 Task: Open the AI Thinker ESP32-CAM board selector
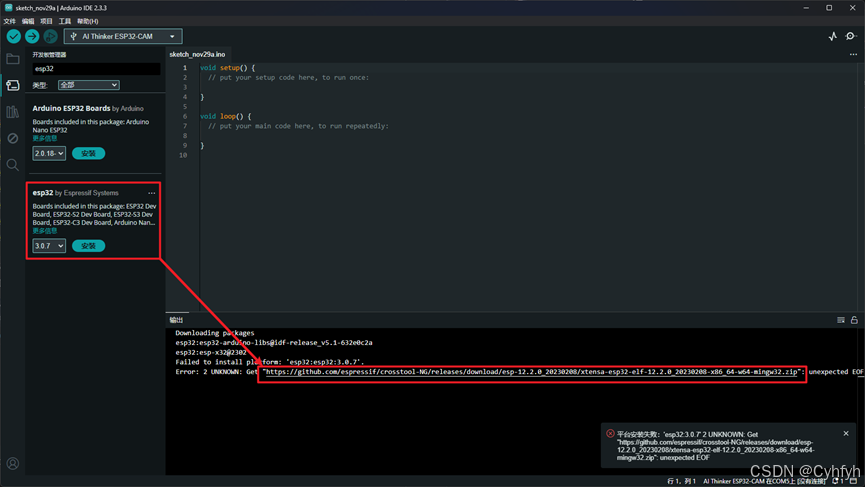(x=123, y=36)
